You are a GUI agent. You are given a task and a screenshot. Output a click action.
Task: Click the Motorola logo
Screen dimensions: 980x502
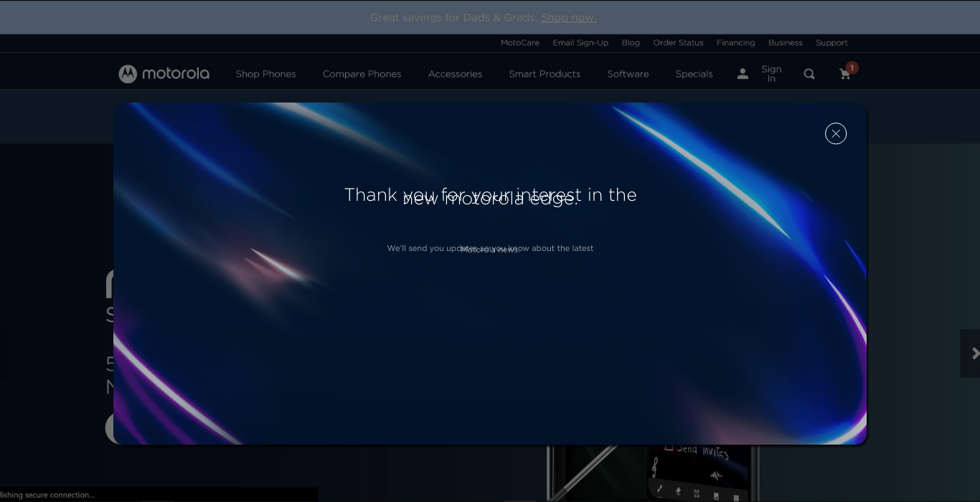tap(164, 74)
